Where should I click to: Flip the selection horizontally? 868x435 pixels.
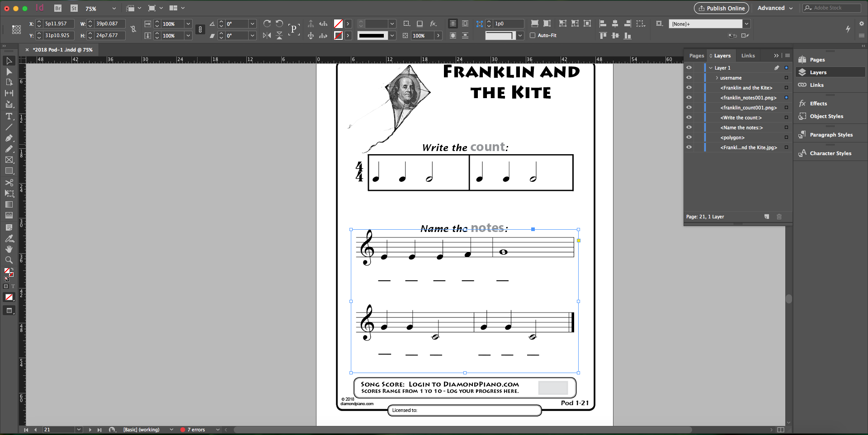point(267,35)
